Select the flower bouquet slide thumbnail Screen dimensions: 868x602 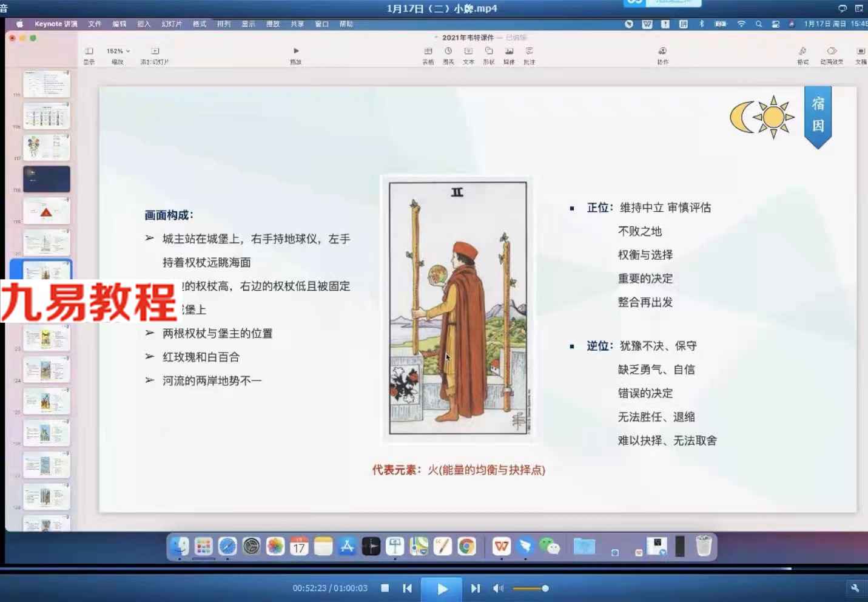47,147
